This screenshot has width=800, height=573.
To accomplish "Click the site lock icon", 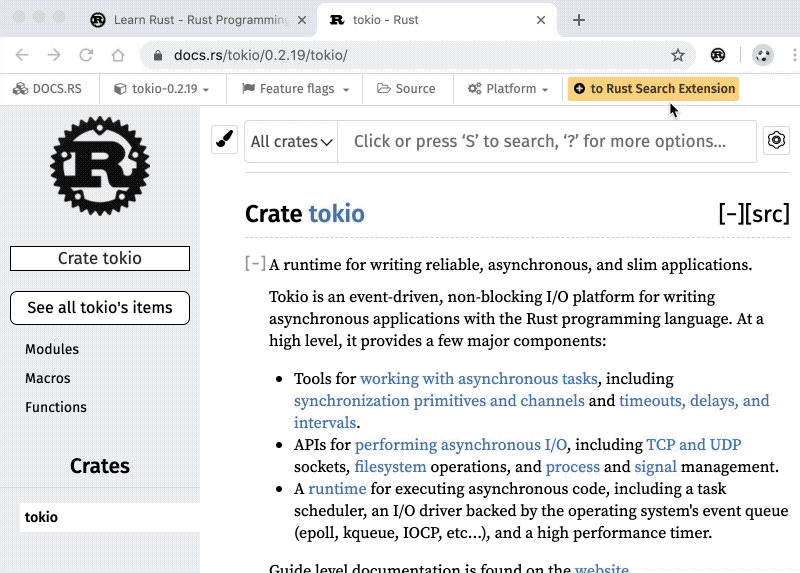I will 158,55.
